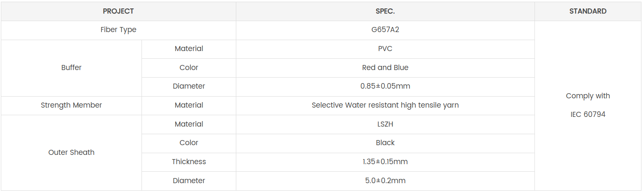Select the Fiber Type row label
The height and width of the screenshot is (192, 644).
[118, 30]
